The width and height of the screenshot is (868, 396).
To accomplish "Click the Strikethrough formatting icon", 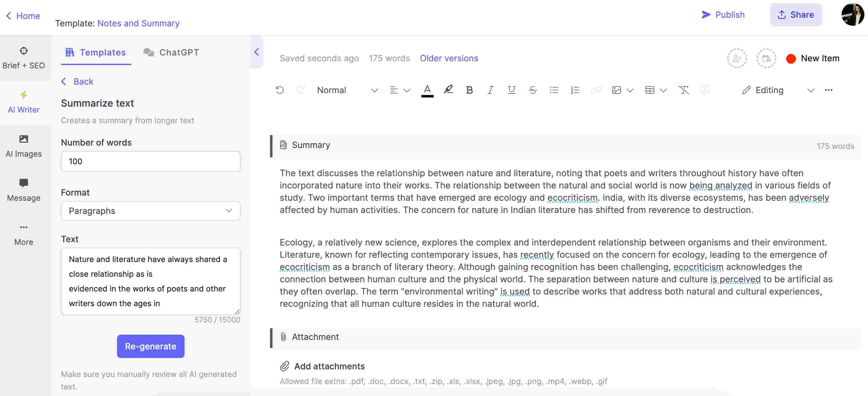I will (x=532, y=90).
